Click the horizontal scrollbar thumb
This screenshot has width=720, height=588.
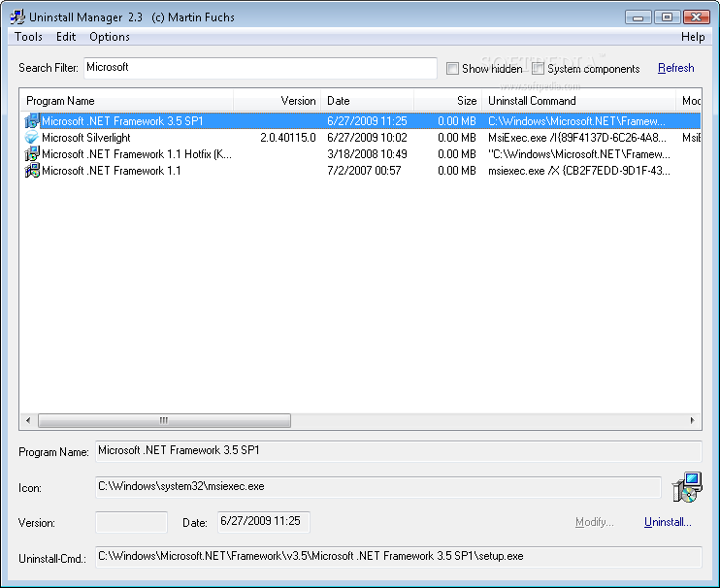coord(164,420)
